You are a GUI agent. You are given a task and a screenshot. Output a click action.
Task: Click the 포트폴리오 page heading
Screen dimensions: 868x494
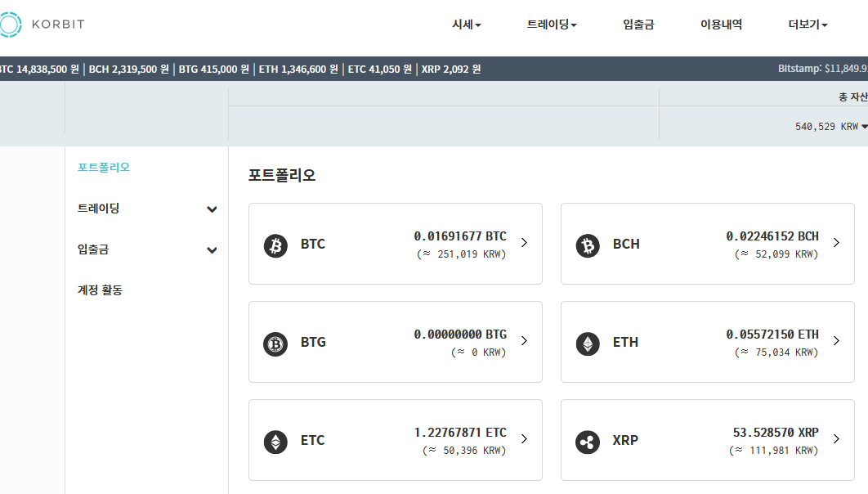[x=282, y=176]
